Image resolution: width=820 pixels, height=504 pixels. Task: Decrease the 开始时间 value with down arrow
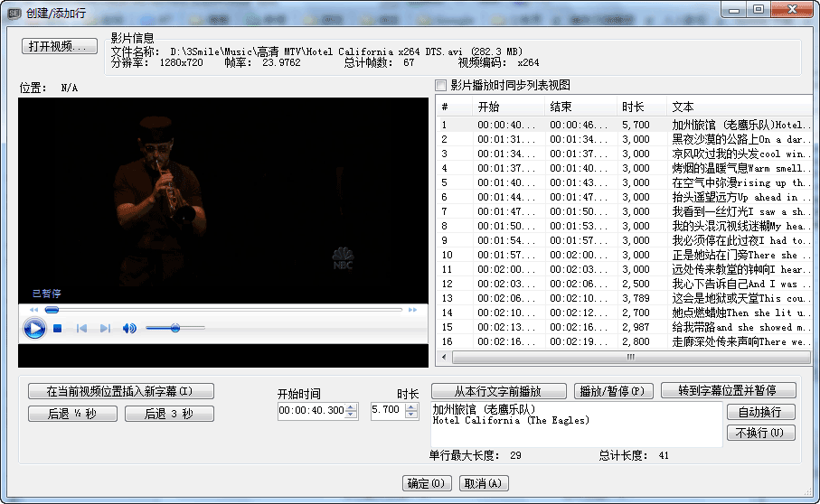(352, 415)
